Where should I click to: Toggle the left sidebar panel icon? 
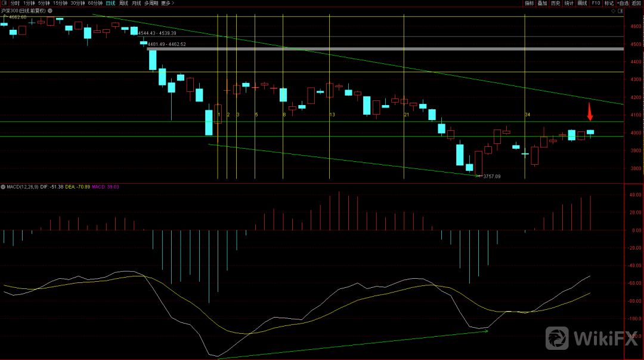(x=4, y=3)
